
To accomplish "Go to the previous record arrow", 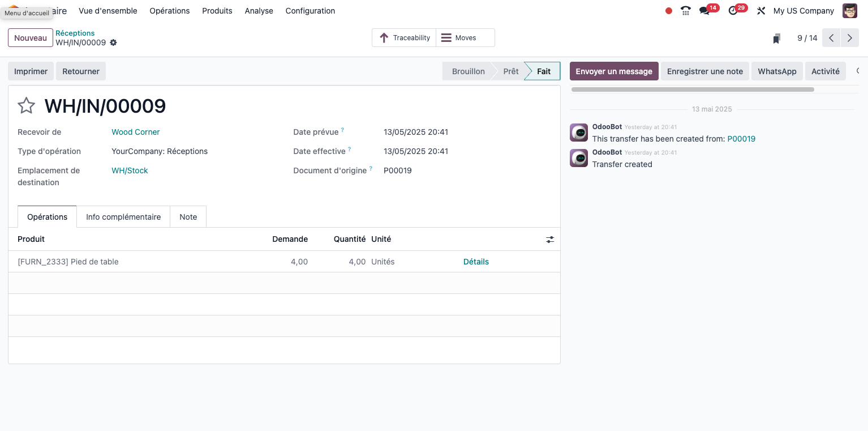I will pos(831,38).
